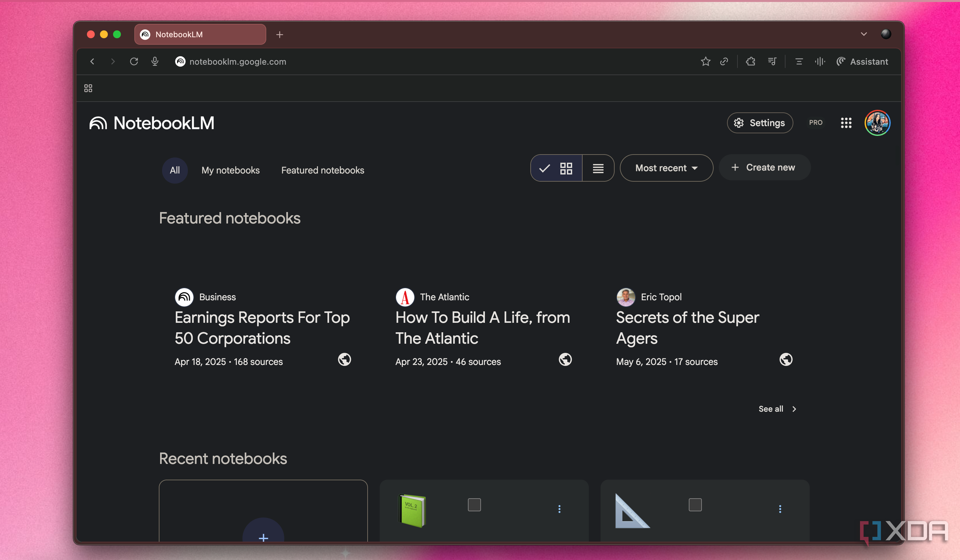Open the account profile avatar
The width and height of the screenshot is (960, 560).
coord(877,123)
